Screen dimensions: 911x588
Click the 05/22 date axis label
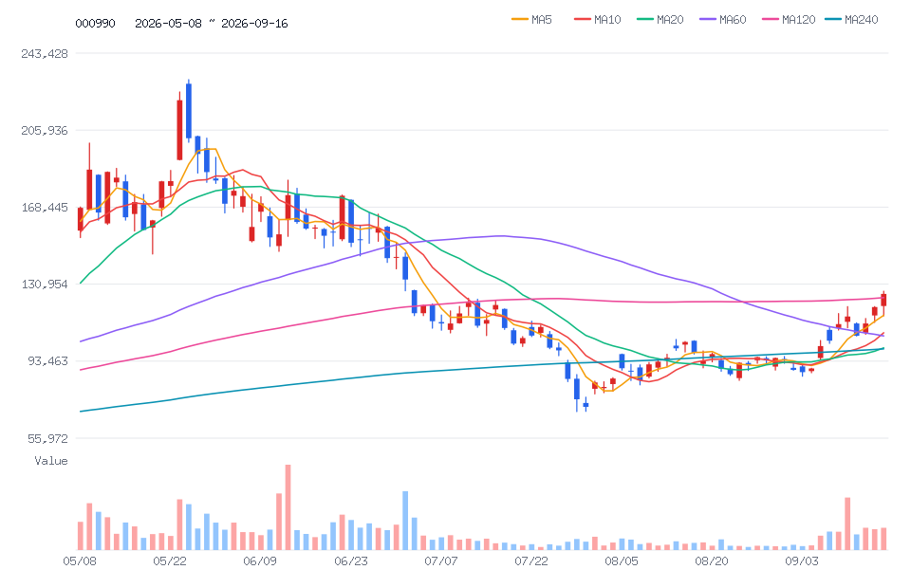(170, 561)
